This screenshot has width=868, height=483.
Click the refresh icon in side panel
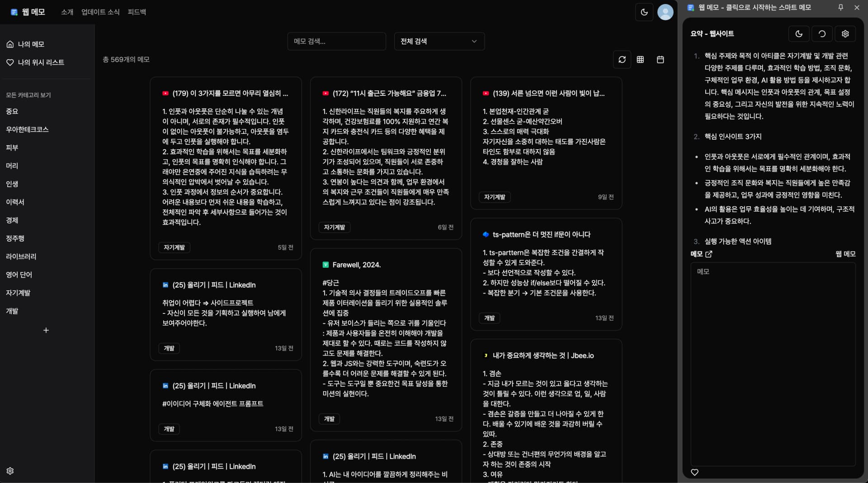pyautogui.click(x=822, y=34)
